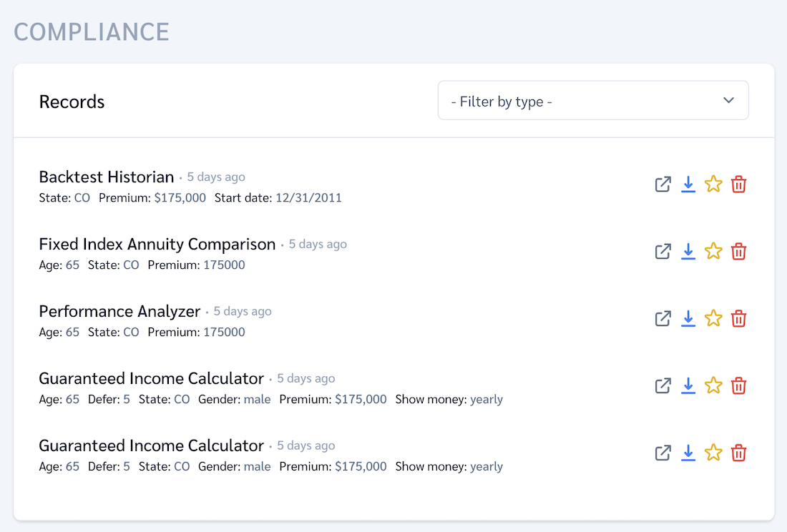Expand the filter chevron arrow

coord(728,100)
